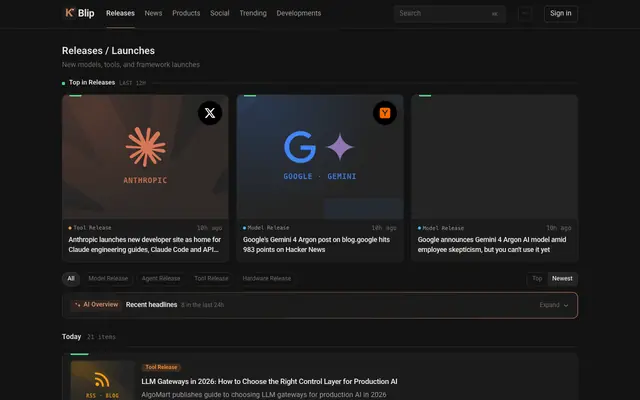Open the Blip logo home link
Image resolution: width=640 pixels, height=400 pixels.
point(80,13)
